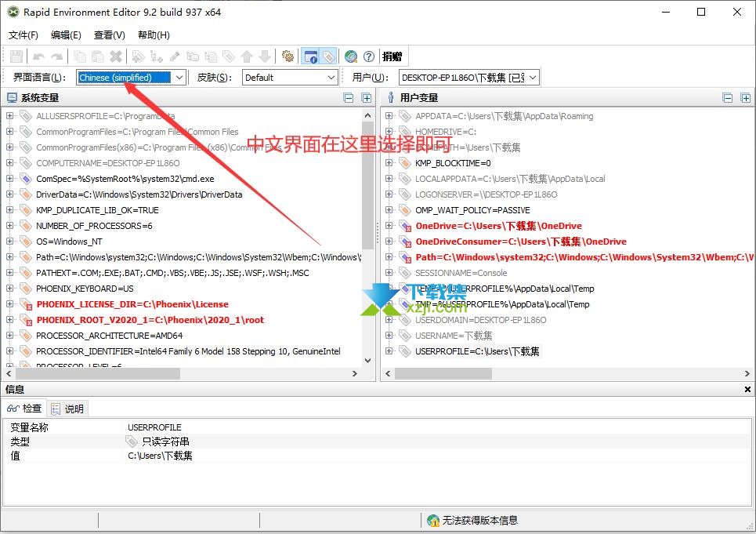Click the system variables scroll-up arrow

click(x=368, y=116)
